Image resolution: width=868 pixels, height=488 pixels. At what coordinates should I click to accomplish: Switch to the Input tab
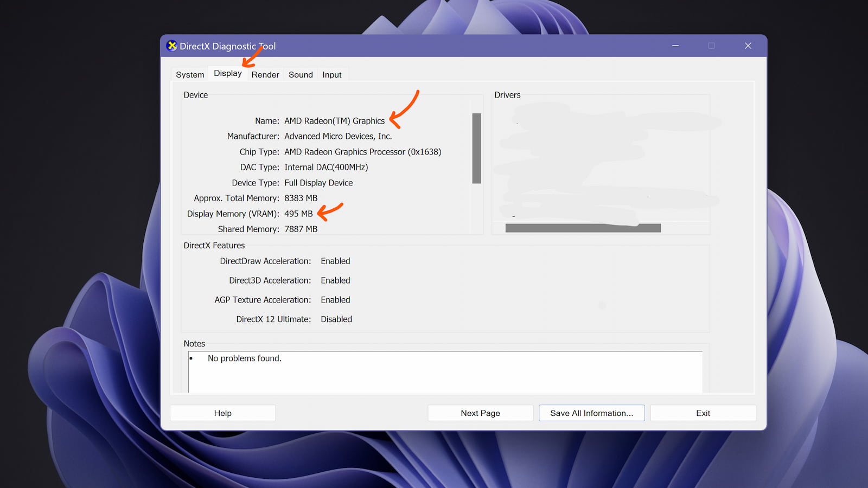pyautogui.click(x=332, y=75)
